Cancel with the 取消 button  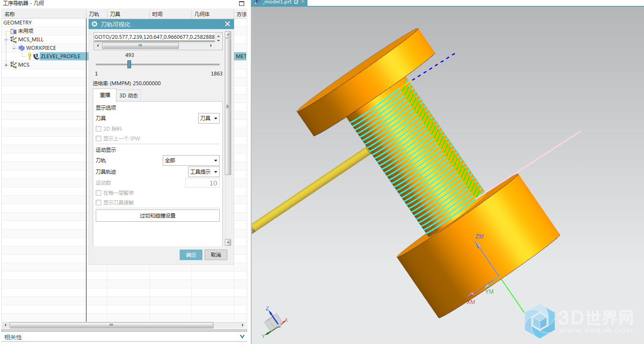point(216,255)
